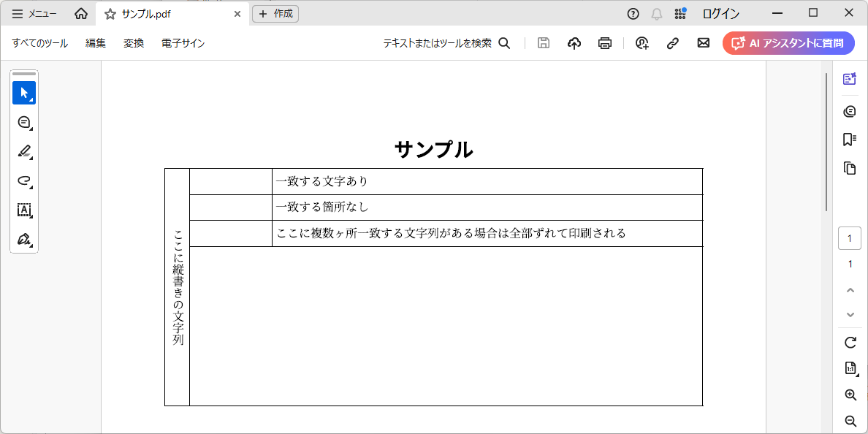Open the apps grid icon
This screenshot has width=868, height=434.
click(x=680, y=14)
